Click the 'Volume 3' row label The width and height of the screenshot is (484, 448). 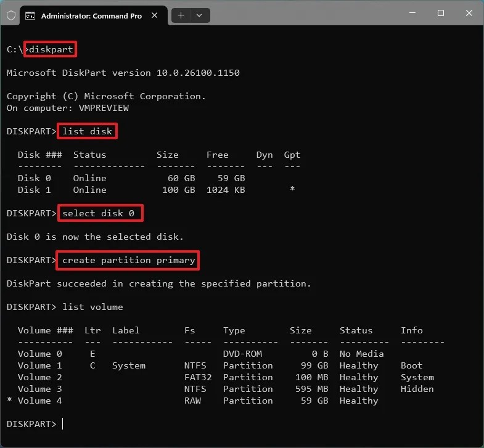40,389
